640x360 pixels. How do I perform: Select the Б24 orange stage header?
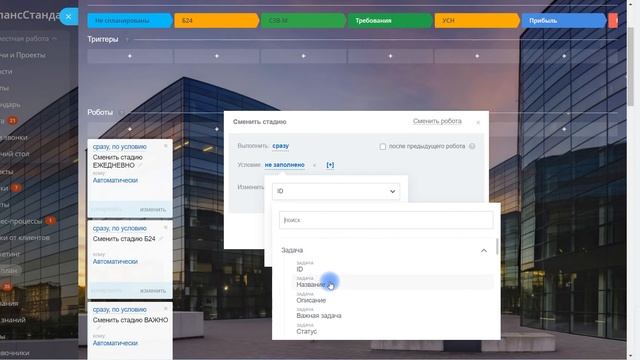coord(217,20)
